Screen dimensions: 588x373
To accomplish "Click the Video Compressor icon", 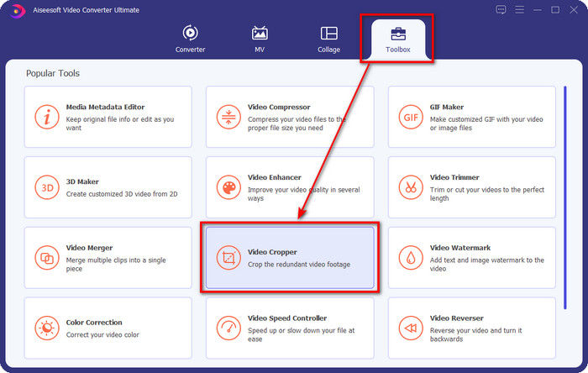I will pos(228,117).
